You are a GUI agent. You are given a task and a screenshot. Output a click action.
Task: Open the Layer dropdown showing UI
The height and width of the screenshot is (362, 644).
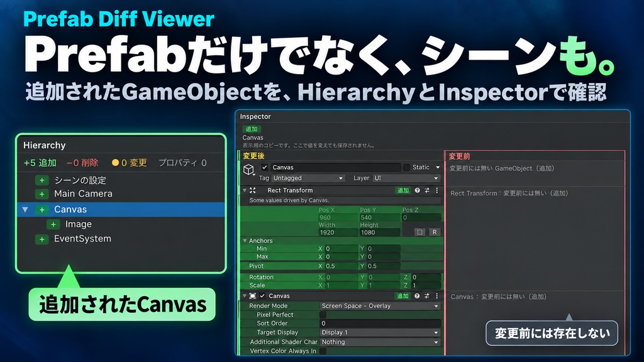tap(407, 178)
